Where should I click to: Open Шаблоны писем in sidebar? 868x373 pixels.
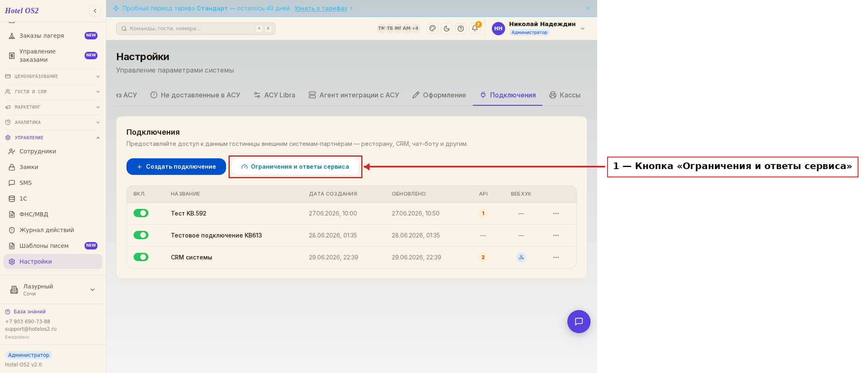coord(53,246)
